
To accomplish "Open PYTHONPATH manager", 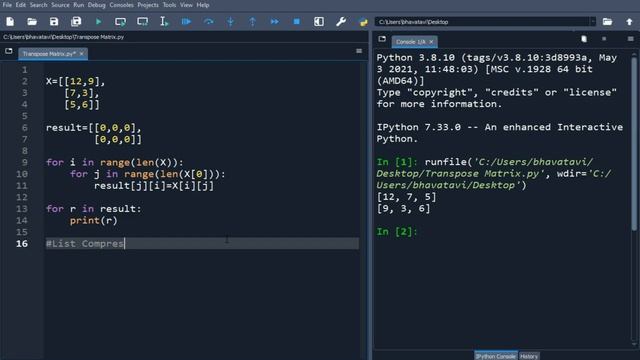I will click(x=363, y=22).
